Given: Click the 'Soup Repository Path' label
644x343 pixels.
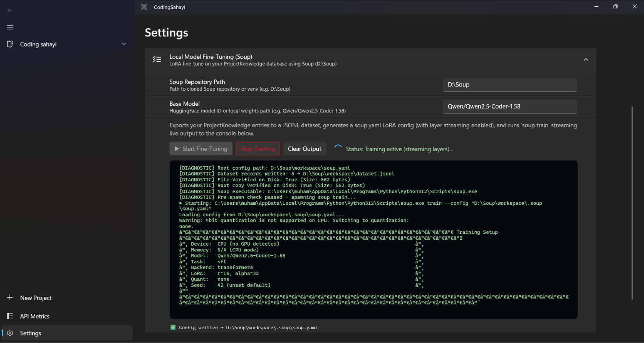Looking at the screenshot, I should 197,82.
